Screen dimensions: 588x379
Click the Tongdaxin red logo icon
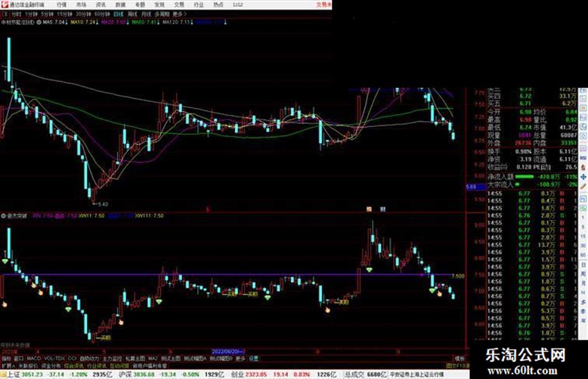pyautogui.click(x=4, y=5)
